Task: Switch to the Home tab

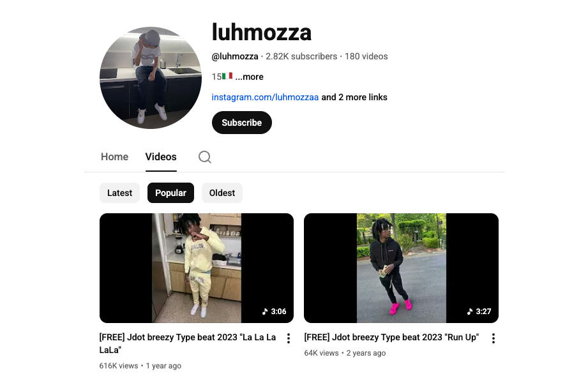Action: point(114,157)
